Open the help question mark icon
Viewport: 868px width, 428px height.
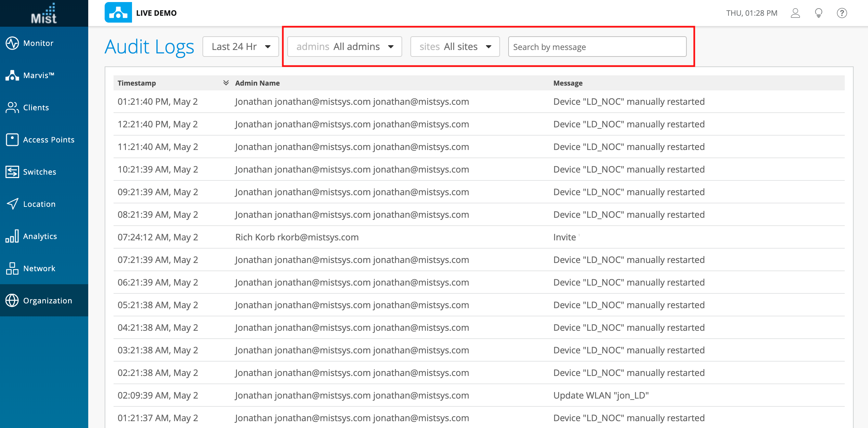(x=842, y=13)
